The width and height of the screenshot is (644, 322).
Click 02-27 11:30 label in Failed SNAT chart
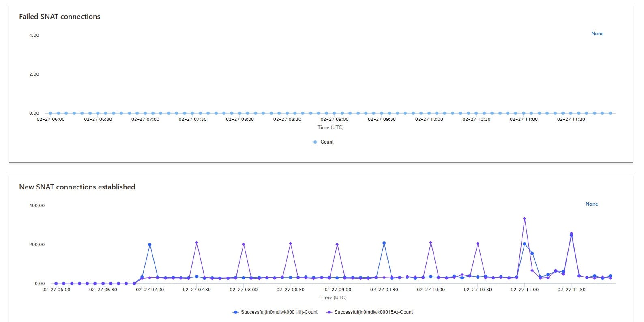[x=571, y=120]
